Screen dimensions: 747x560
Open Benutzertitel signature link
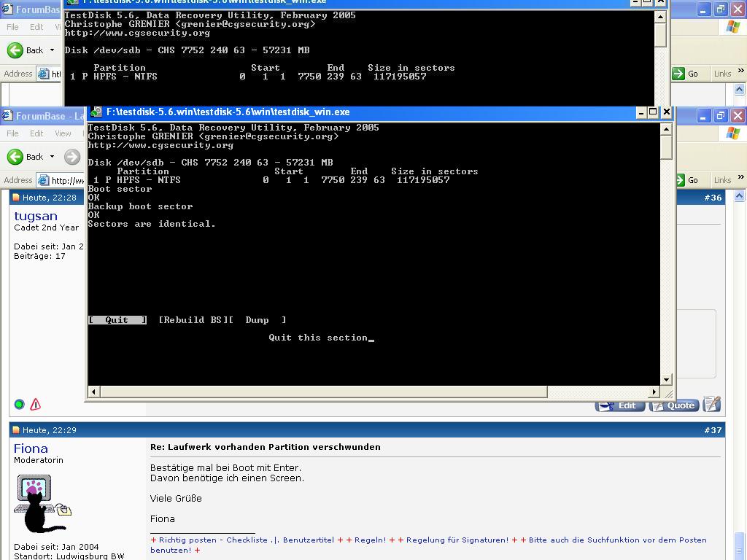(309, 540)
